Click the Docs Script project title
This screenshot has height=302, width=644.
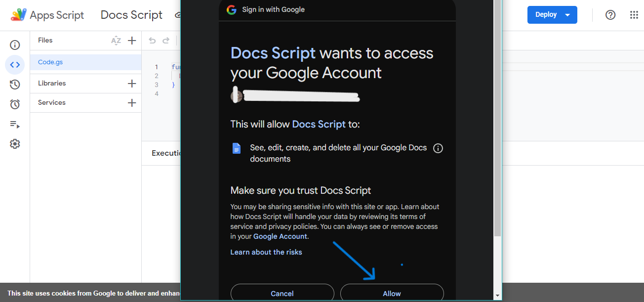click(x=131, y=15)
